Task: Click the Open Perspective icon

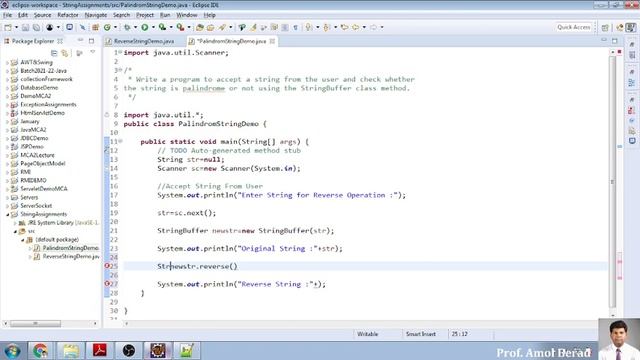Action: (x=605, y=27)
